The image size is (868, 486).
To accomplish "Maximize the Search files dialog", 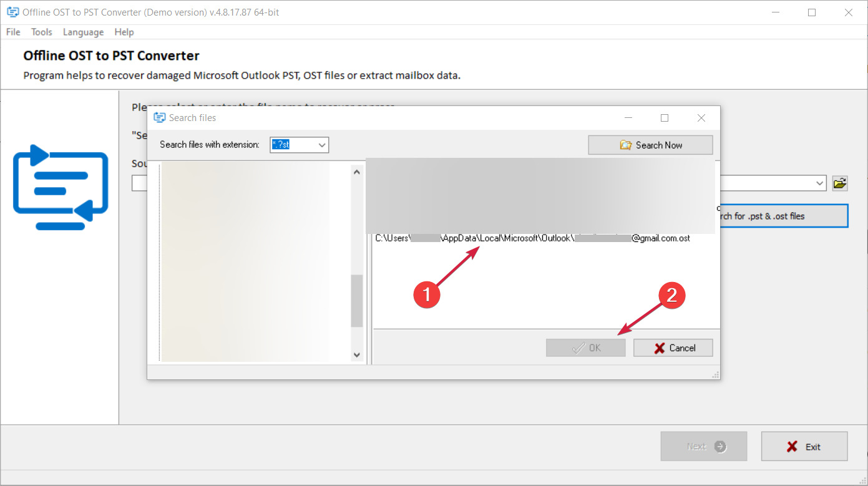I will pyautogui.click(x=665, y=118).
